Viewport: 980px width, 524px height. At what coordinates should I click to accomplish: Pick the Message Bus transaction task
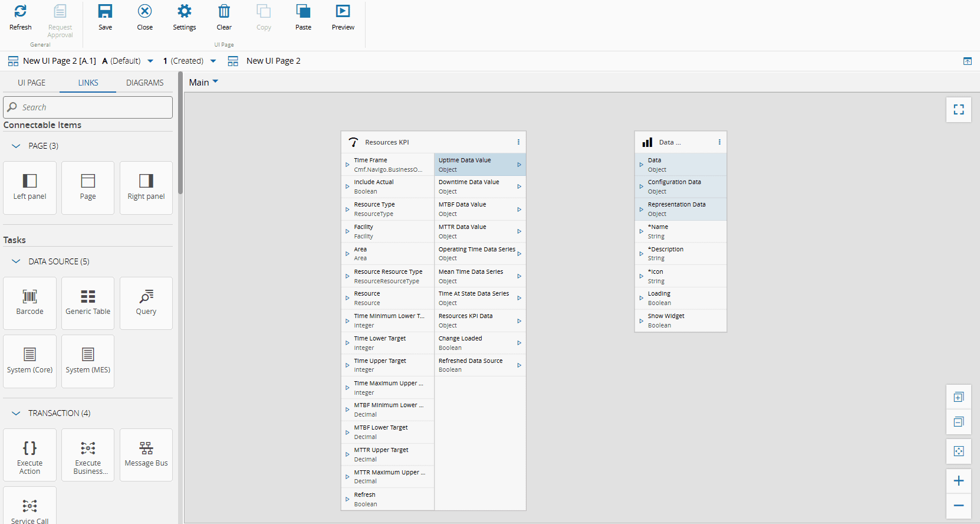[146, 455]
